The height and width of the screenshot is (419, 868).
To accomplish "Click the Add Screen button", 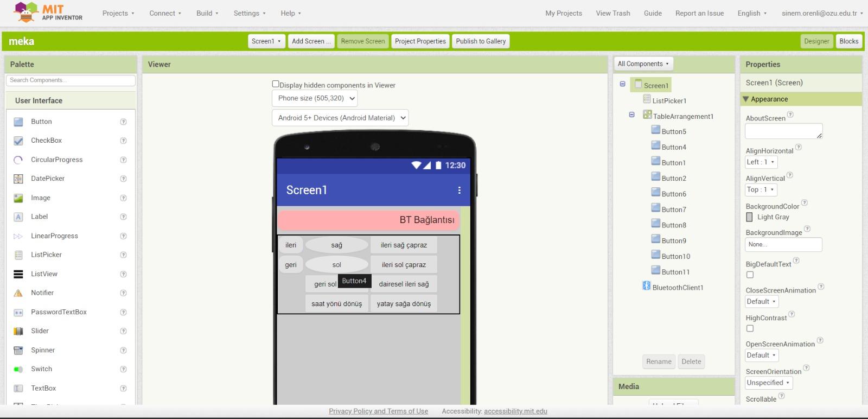I will pyautogui.click(x=311, y=41).
